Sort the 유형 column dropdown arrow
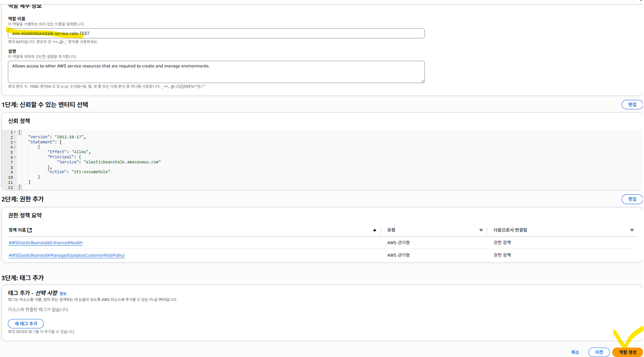The width and height of the screenshot is (644, 357). click(x=481, y=230)
